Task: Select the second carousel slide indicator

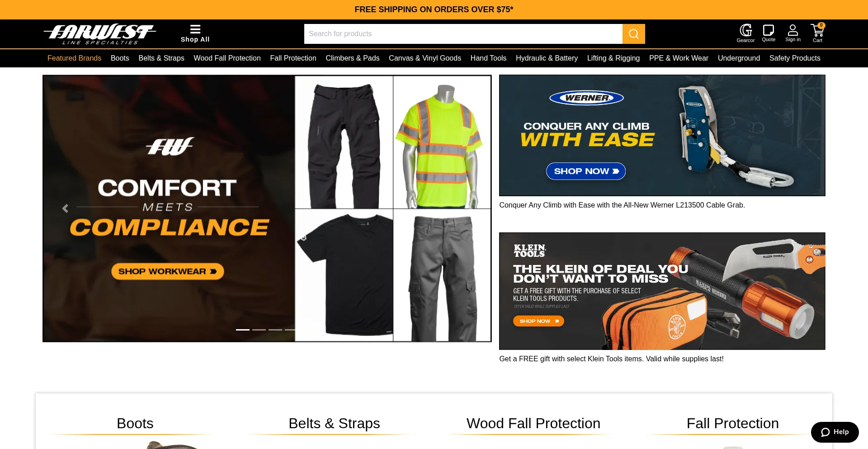Action: pos(259,330)
